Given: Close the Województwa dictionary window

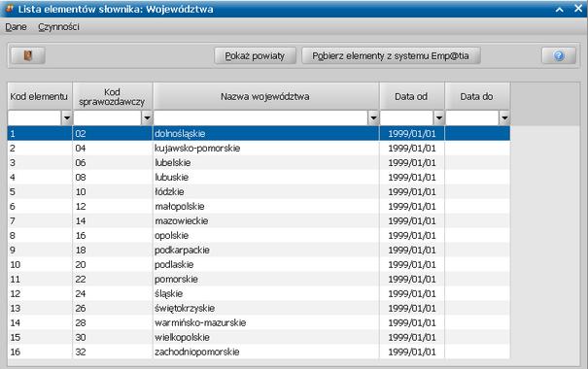Looking at the screenshot, I should click(x=578, y=9).
